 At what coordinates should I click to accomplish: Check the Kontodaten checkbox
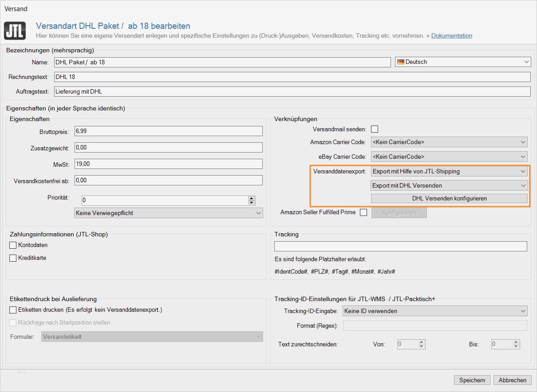13,245
